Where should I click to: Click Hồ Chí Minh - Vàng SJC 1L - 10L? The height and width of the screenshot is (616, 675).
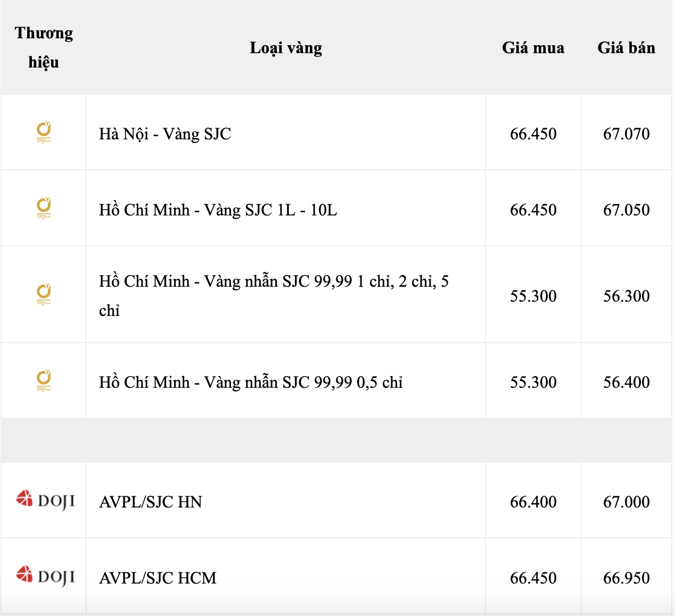(218, 210)
